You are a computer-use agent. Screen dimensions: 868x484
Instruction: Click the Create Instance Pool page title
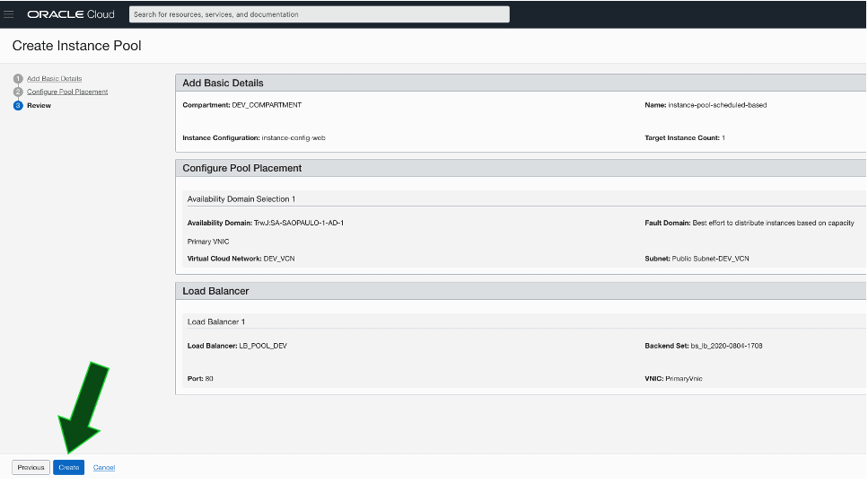pos(76,46)
